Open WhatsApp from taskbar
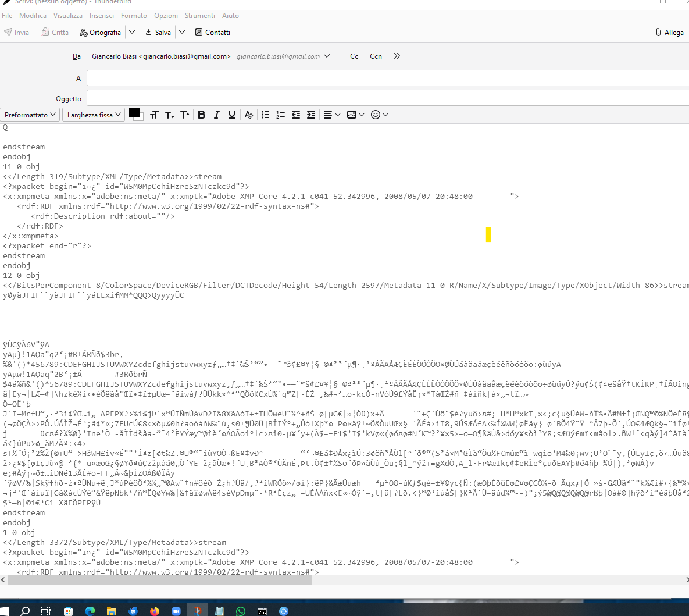 tap(241, 611)
